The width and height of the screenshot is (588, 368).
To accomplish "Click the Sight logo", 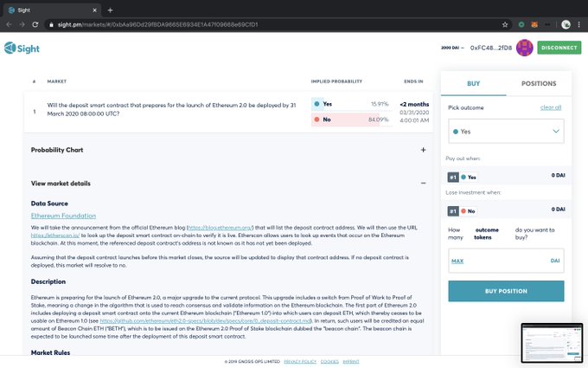I will [22, 48].
